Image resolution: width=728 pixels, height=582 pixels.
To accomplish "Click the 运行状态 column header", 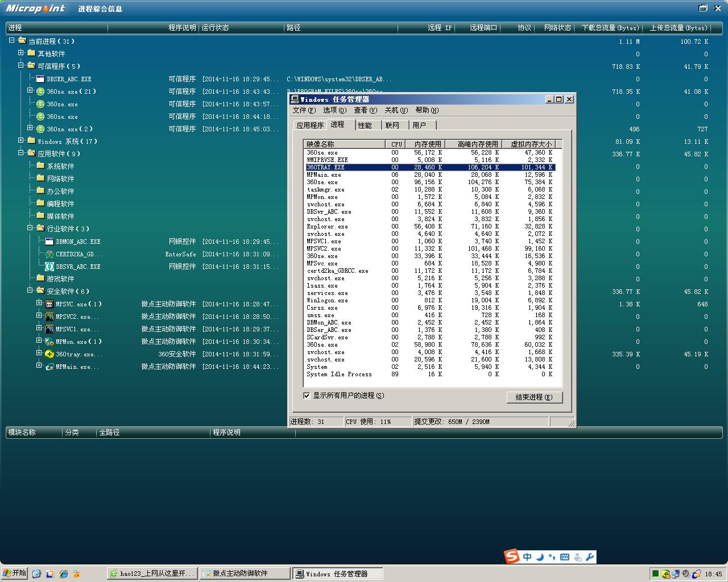I will (241, 28).
